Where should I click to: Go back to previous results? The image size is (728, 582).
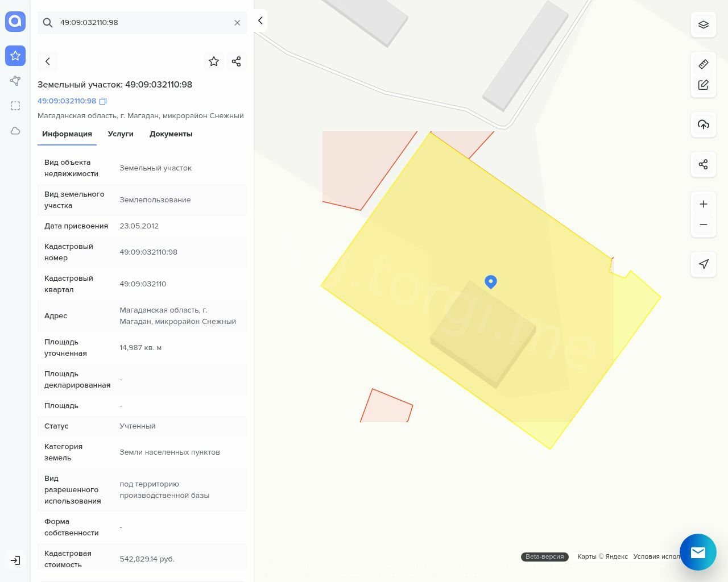coord(48,61)
